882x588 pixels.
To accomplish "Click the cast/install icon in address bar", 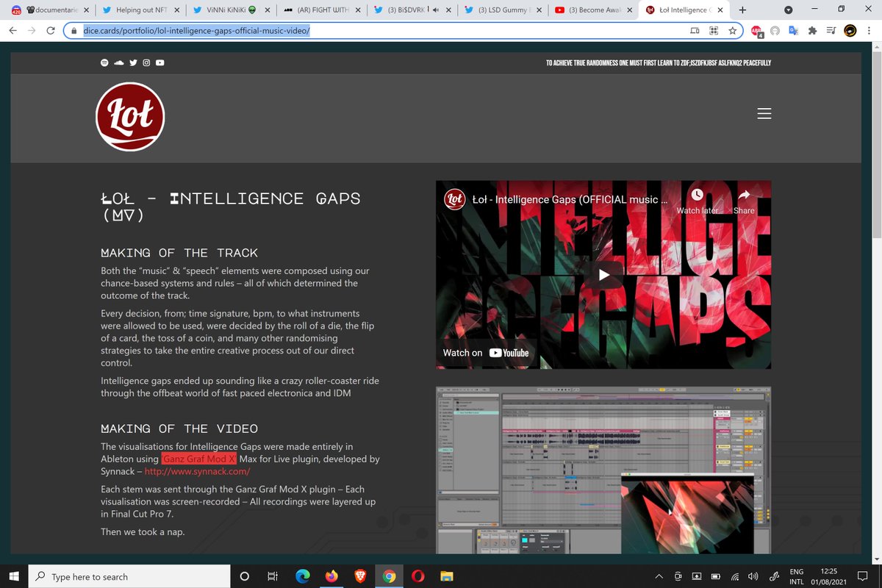I will pyautogui.click(x=695, y=31).
